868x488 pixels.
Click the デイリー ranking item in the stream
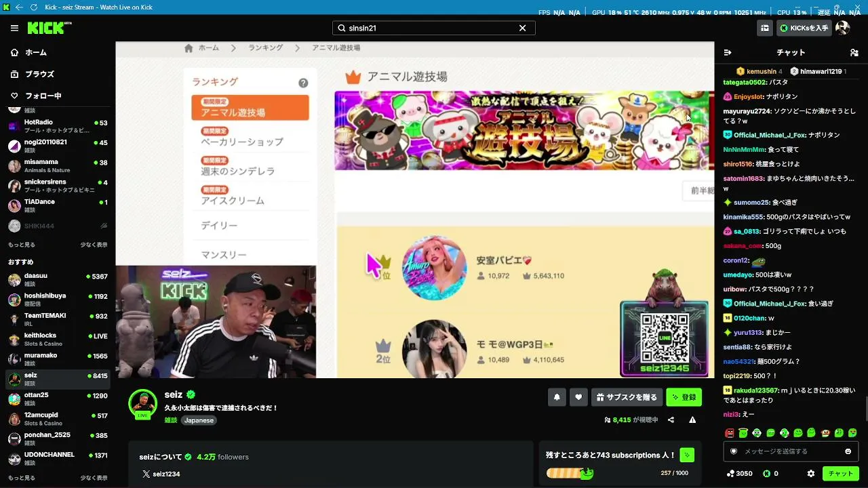tap(219, 225)
